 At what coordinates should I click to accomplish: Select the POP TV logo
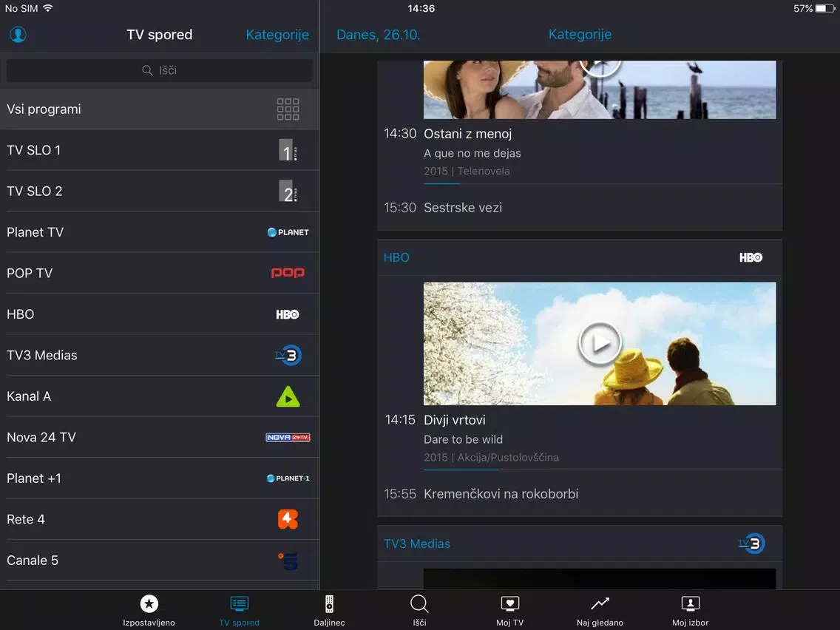[x=288, y=273]
